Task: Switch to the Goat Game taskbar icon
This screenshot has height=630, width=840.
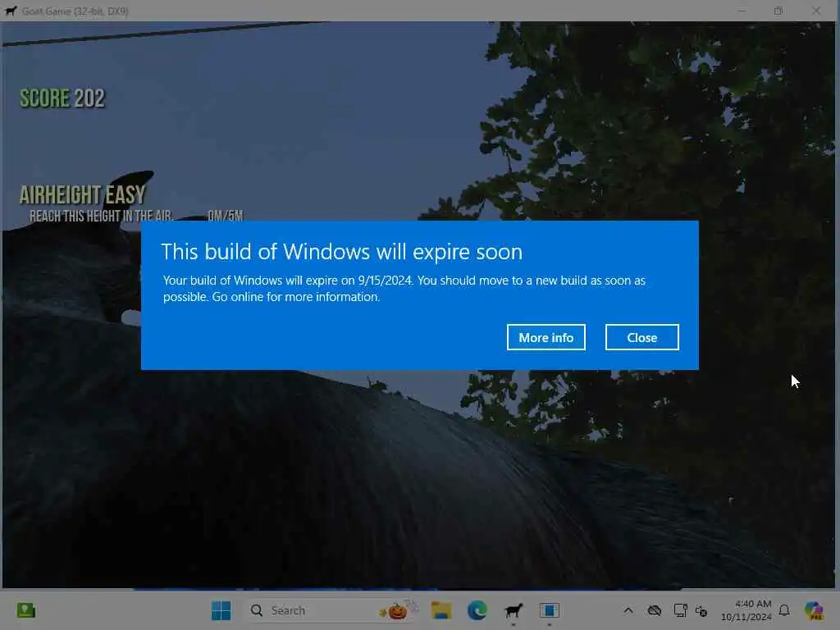Action: tap(514, 610)
